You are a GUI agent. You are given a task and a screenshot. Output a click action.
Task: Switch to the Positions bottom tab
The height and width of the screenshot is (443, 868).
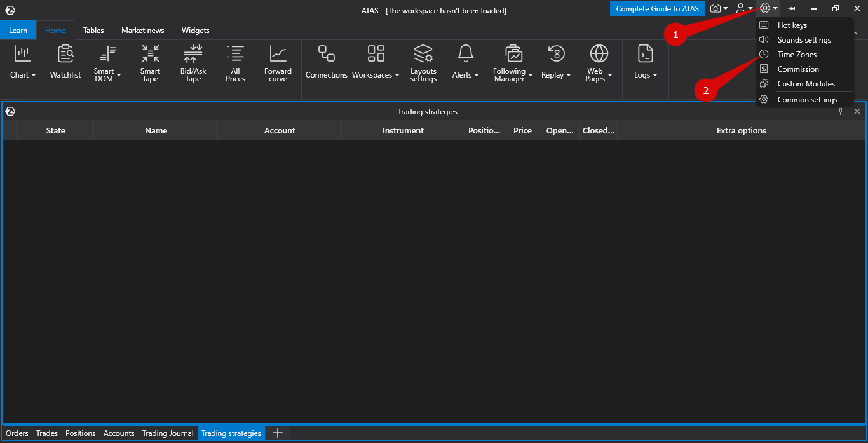pyautogui.click(x=81, y=433)
